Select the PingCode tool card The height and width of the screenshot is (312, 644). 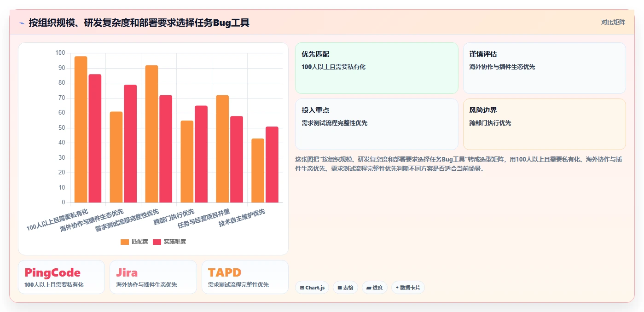(x=61, y=277)
